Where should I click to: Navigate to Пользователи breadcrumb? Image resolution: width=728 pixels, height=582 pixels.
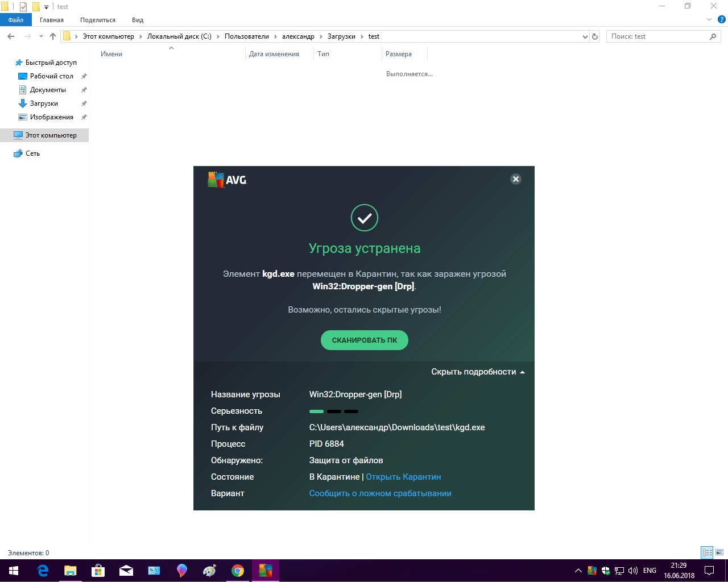pyautogui.click(x=247, y=36)
